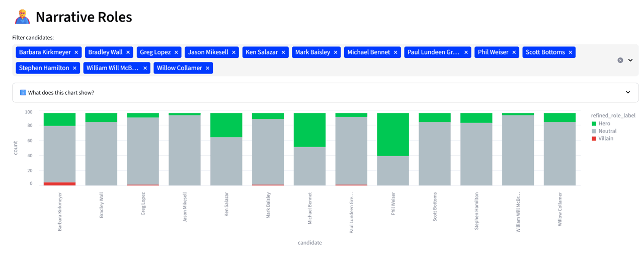Image resolution: width=644 pixels, height=265 pixels.
Task: Toggle Neutral series in the legend
Action: pyautogui.click(x=604, y=131)
